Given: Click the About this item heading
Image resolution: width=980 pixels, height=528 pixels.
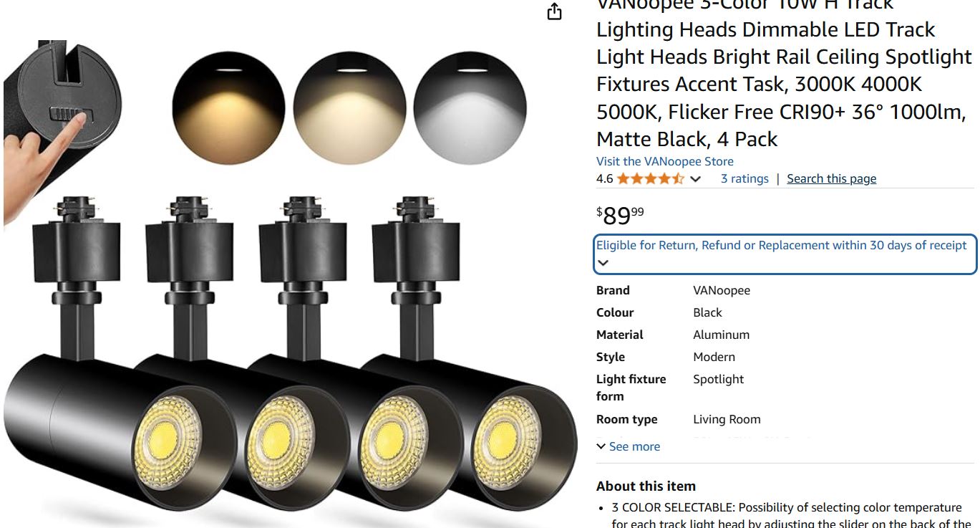Looking at the screenshot, I should pos(646,486).
